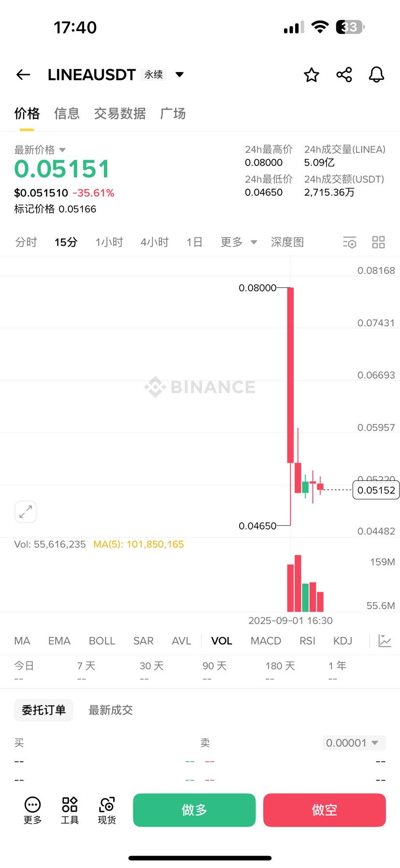The height and width of the screenshot is (868, 400).
Task: Open price alerts via bell icon
Action: click(x=376, y=74)
